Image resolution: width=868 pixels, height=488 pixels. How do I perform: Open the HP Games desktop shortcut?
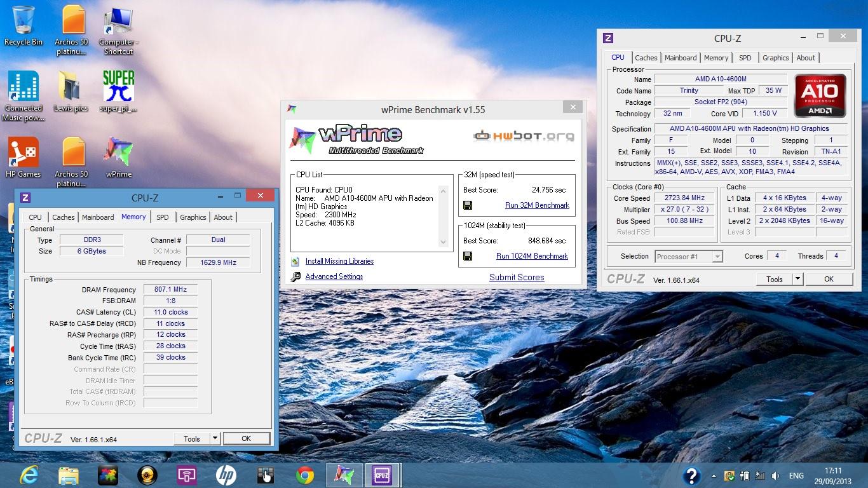pyautogui.click(x=24, y=157)
